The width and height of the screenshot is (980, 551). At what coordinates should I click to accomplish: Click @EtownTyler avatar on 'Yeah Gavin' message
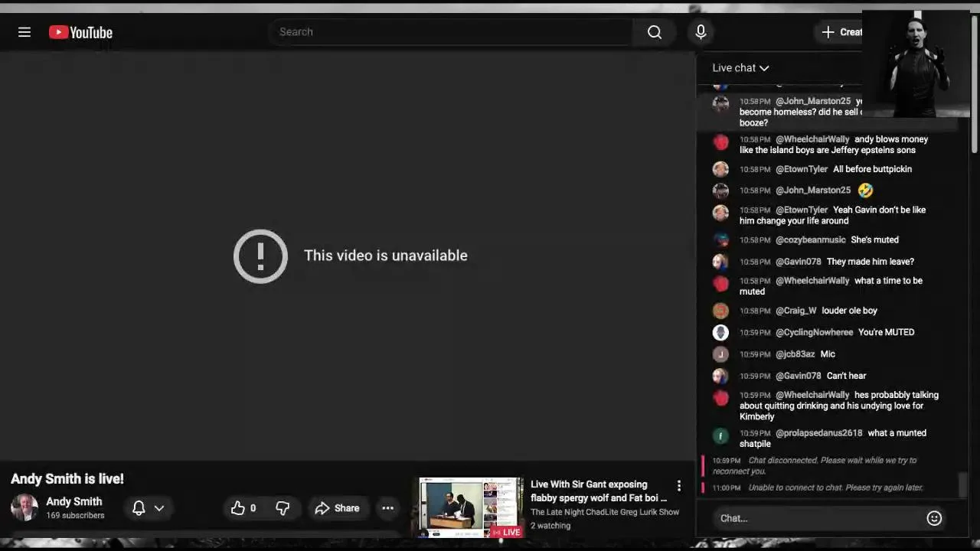tap(720, 213)
